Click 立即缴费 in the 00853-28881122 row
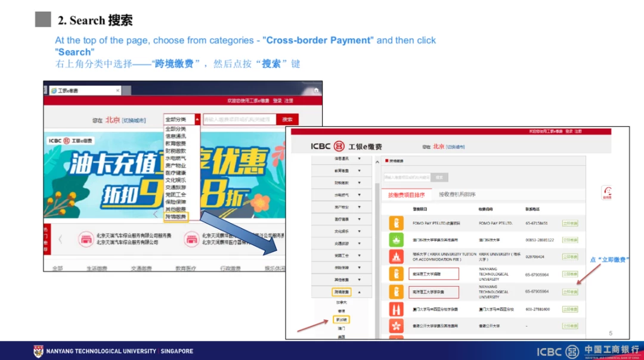Image resolution: width=644 pixels, height=360 pixels. tap(570, 240)
